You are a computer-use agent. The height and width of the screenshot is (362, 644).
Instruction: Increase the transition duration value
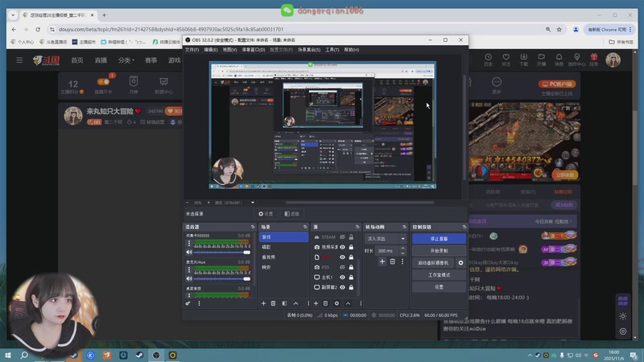pos(402,249)
